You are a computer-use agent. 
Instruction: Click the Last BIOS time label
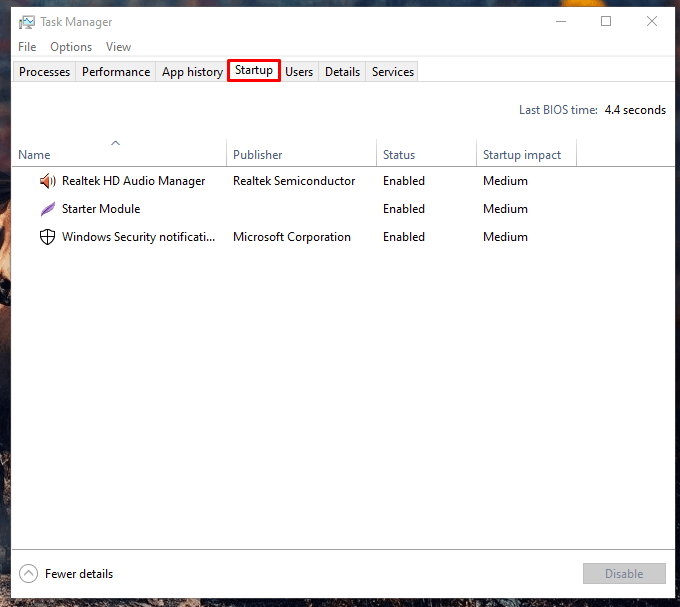558,110
